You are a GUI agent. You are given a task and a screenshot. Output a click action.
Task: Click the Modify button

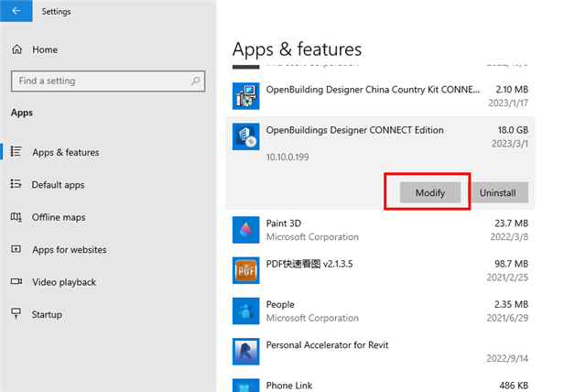(x=429, y=193)
